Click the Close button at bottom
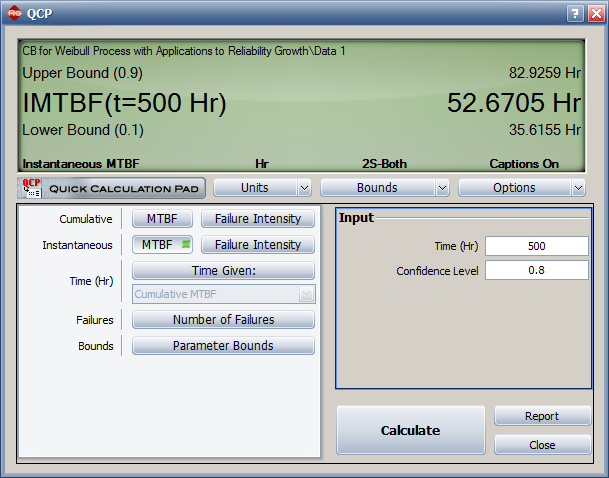Screen dimensions: 609x478 pyautogui.click(x=542, y=445)
